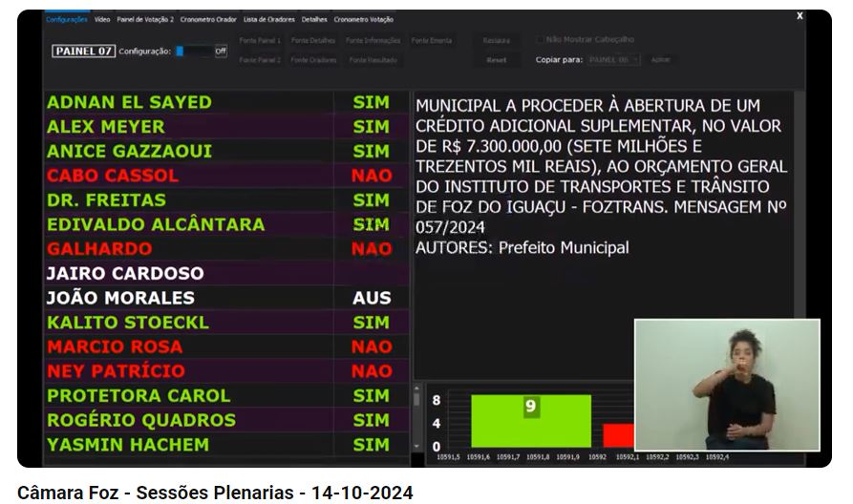Click the sign language interpreter video thumbnail
The height and width of the screenshot is (504, 853).
point(727,385)
